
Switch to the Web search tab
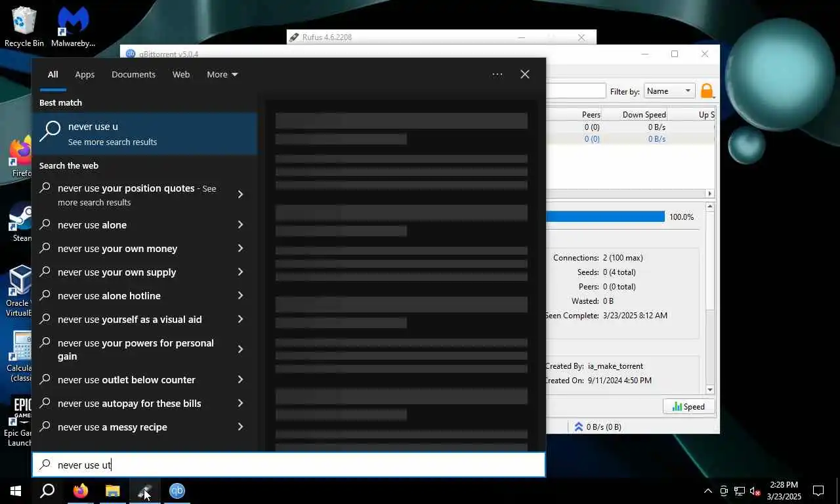coord(181,74)
